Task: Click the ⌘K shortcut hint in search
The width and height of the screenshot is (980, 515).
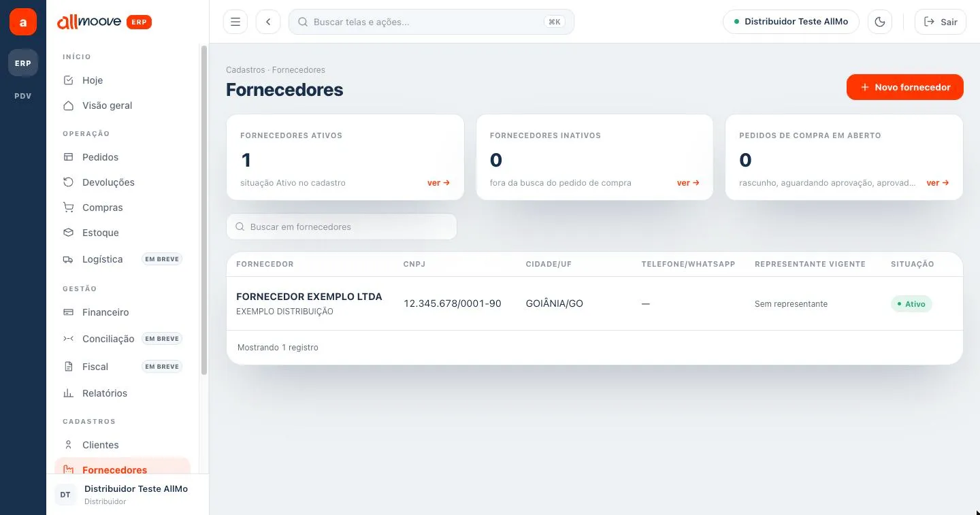Action: point(554,22)
